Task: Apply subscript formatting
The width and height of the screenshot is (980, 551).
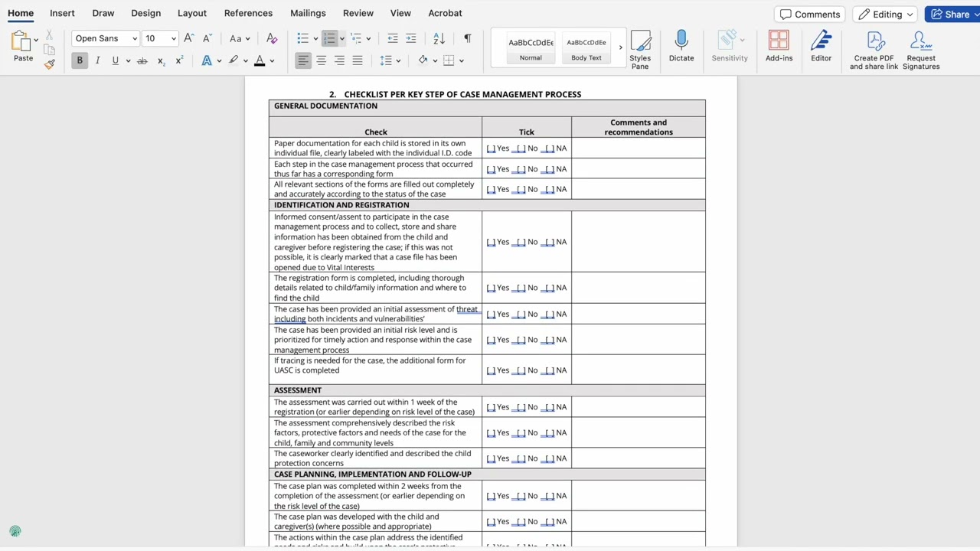Action: (161, 60)
